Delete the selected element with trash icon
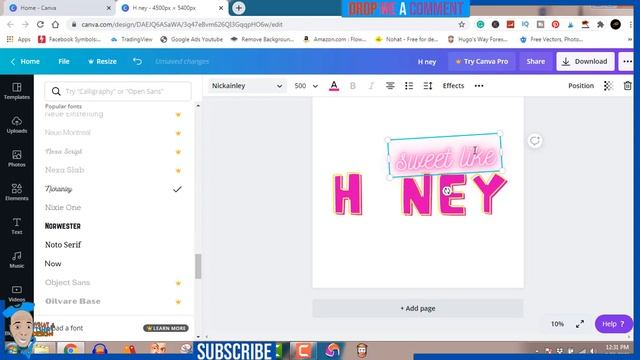The height and width of the screenshot is (360, 640). [627, 86]
